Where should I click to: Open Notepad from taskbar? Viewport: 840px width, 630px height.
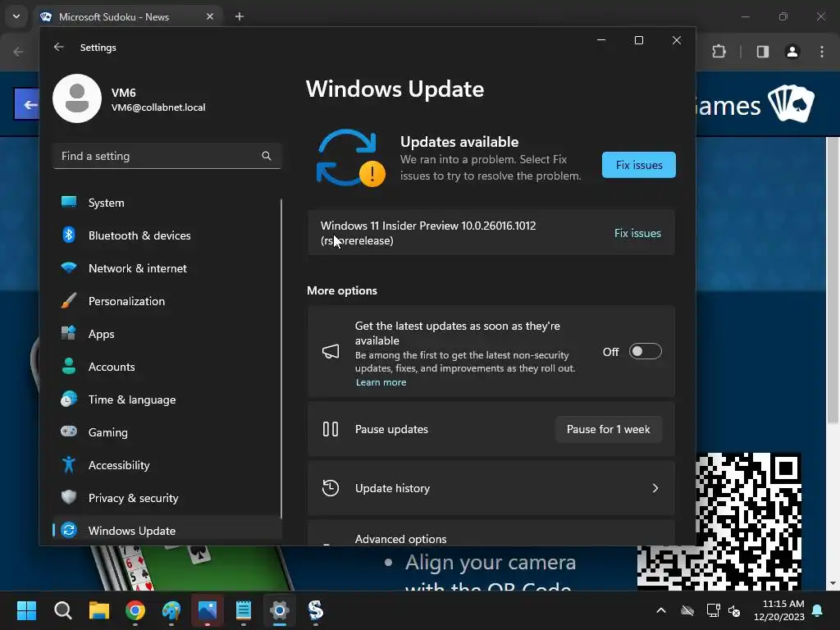point(244,610)
